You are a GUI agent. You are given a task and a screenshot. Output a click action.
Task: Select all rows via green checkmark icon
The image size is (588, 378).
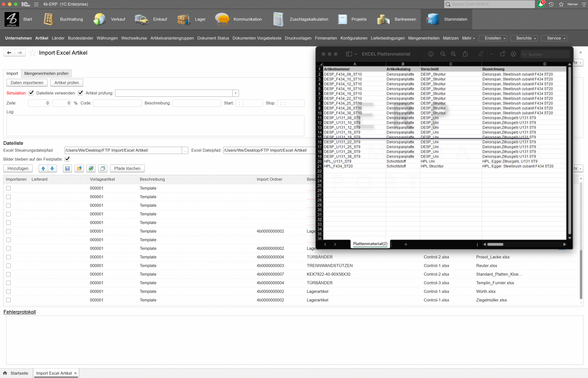click(x=91, y=168)
